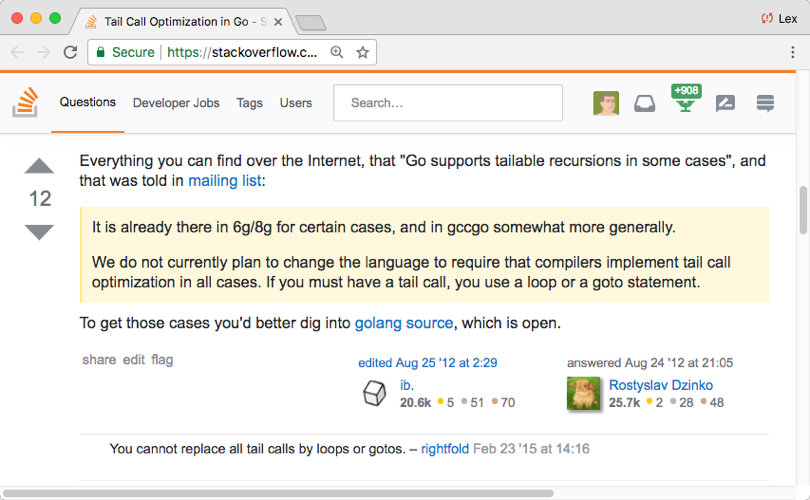Upvote the answer with the up arrow
The image size is (810, 500).
coord(39,166)
